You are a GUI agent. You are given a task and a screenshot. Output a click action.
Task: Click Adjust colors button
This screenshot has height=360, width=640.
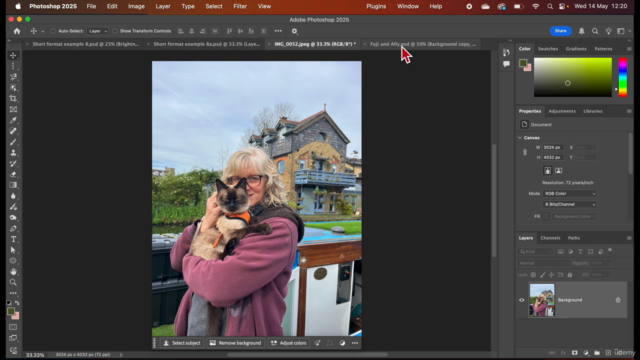click(x=288, y=343)
